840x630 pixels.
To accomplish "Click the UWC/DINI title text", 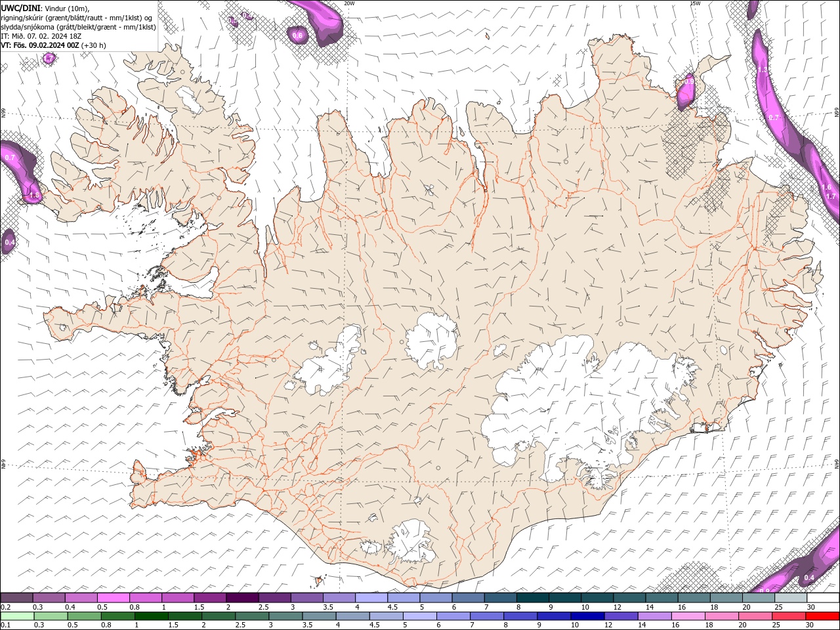I will pyautogui.click(x=19, y=8).
